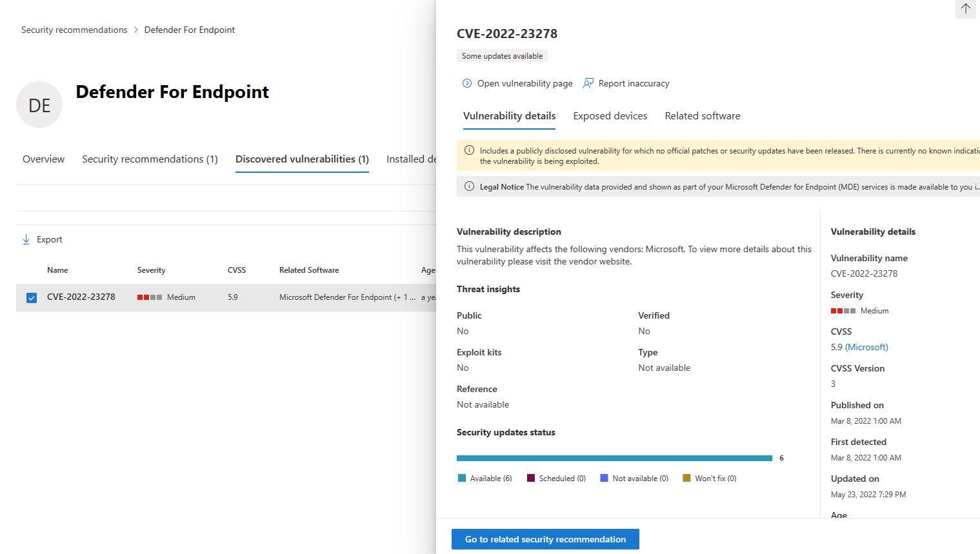Click the up arrow icon in flyout panel
The height and width of the screenshot is (554, 980).
pyautogui.click(x=965, y=8)
